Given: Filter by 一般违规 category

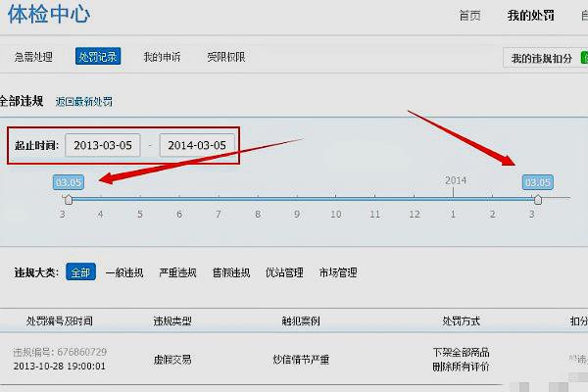Looking at the screenshot, I should click(124, 272).
